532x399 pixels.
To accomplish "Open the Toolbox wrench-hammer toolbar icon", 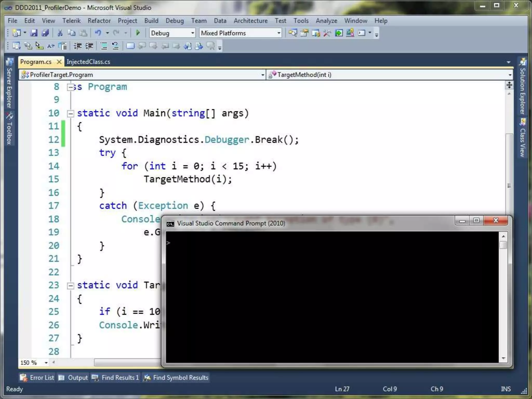I will (327, 33).
